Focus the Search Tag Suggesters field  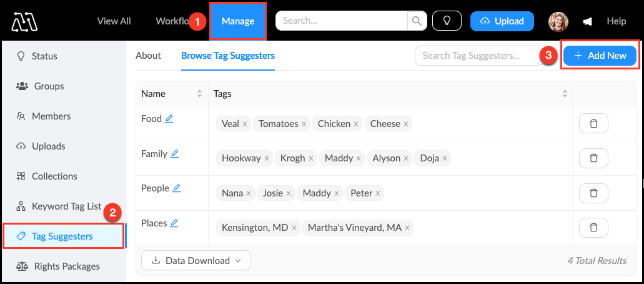click(476, 56)
